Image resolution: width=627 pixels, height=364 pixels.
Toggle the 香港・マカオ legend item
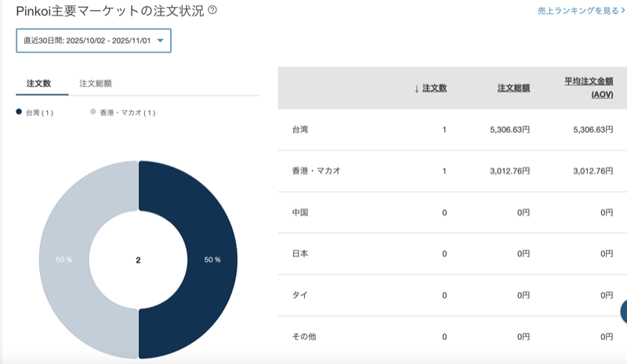[123, 113]
